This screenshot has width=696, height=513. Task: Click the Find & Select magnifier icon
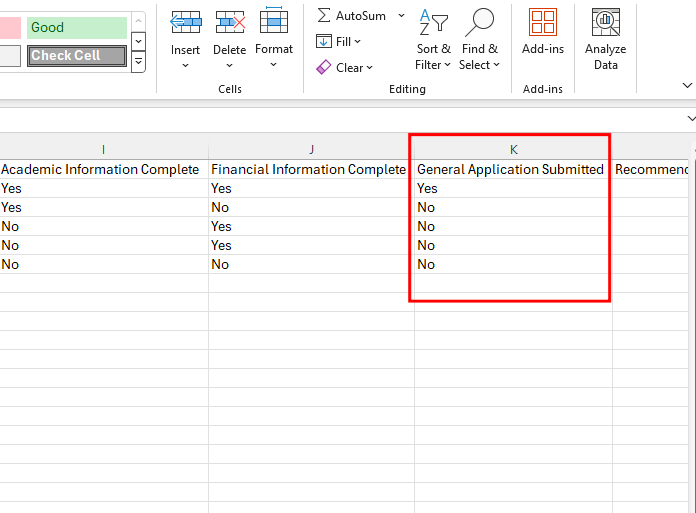point(479,21)
